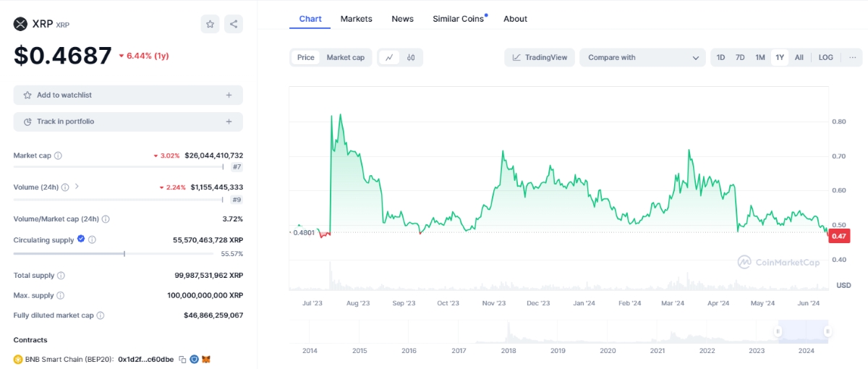
Task: Toggle chart to Market cap
Action: [345, 57]
